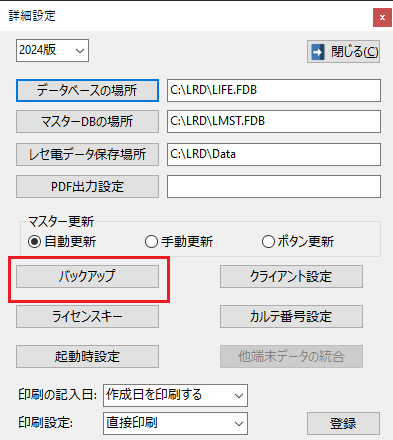Focus the C:\LRD\LIFE.FDB path field
Image resolution: width=393 pixels, height=440 pixels.
[x=274, y=90]
